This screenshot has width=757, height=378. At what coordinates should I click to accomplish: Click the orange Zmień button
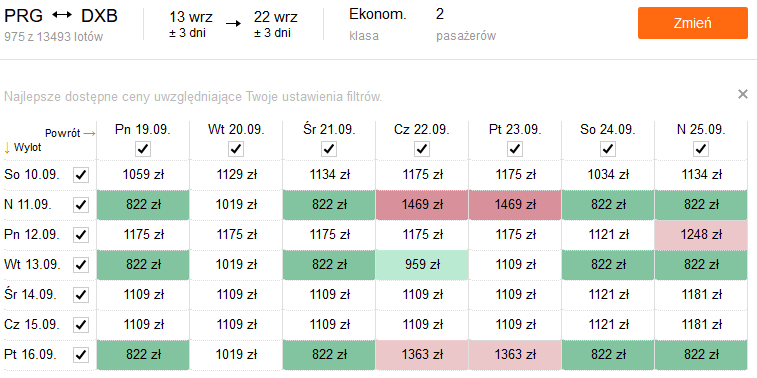click(x=692, y=23)
